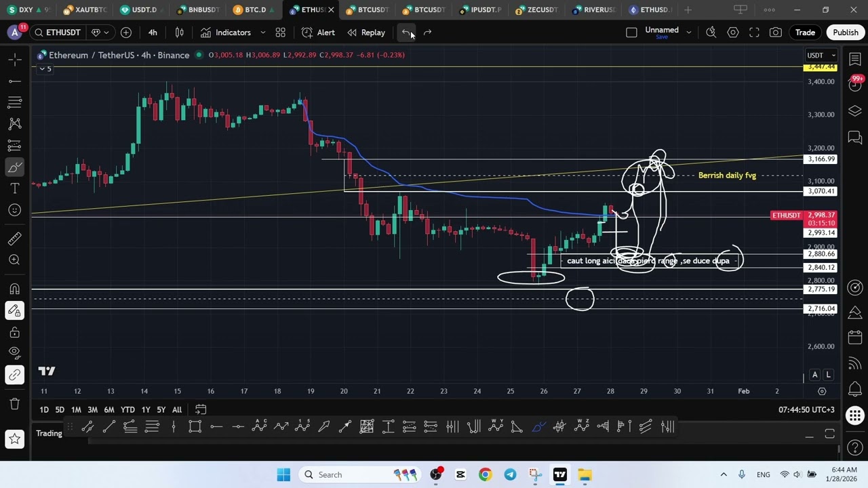Viewport: 868px width, 488px height.
Task: Open forecasting and measurement tools group
Action: tap(14, 146)
